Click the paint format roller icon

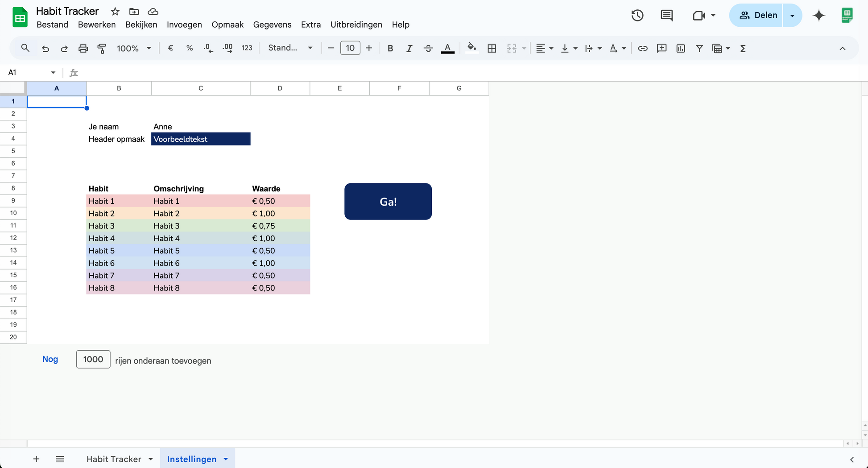102,48
